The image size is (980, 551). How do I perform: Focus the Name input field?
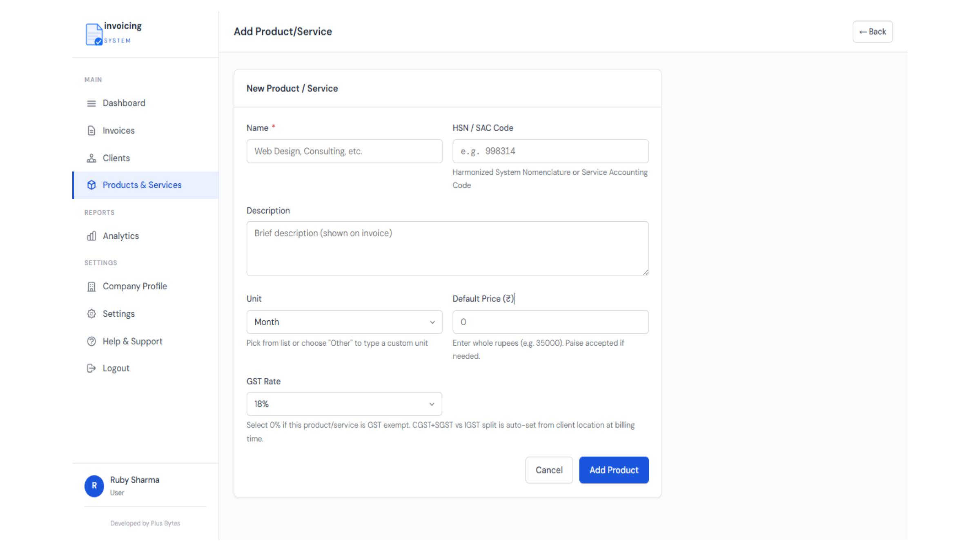[x=344, y=151]
